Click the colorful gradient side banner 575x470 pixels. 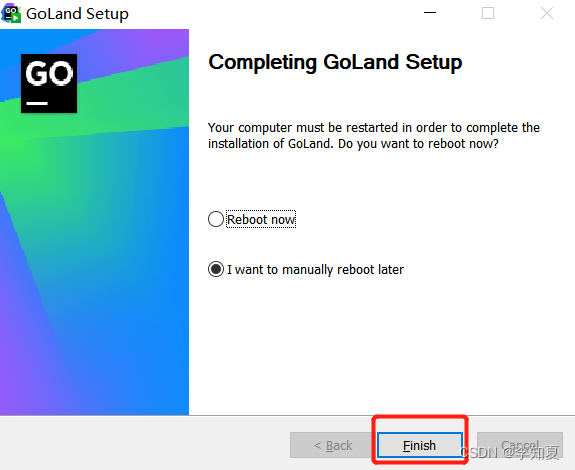94,257
